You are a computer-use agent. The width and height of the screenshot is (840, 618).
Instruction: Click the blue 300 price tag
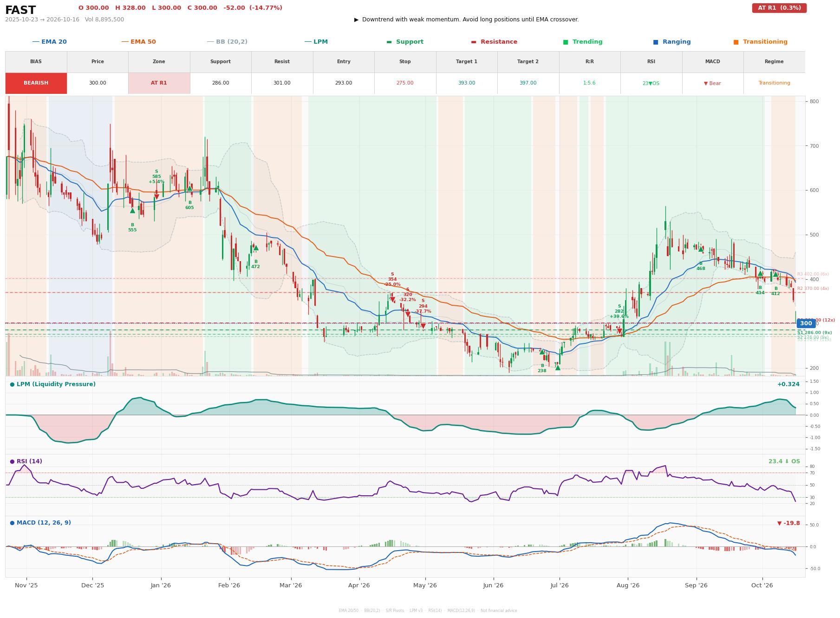point(806,323)
